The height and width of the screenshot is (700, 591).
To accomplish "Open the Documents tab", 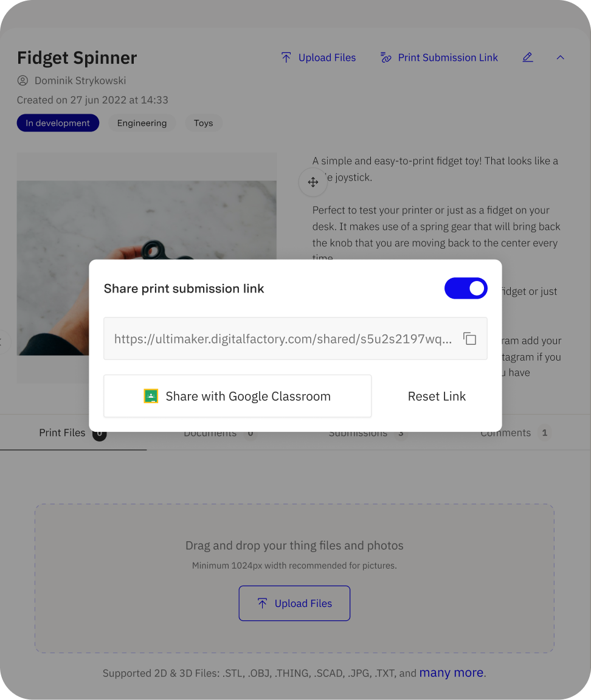I will point(210,432).
